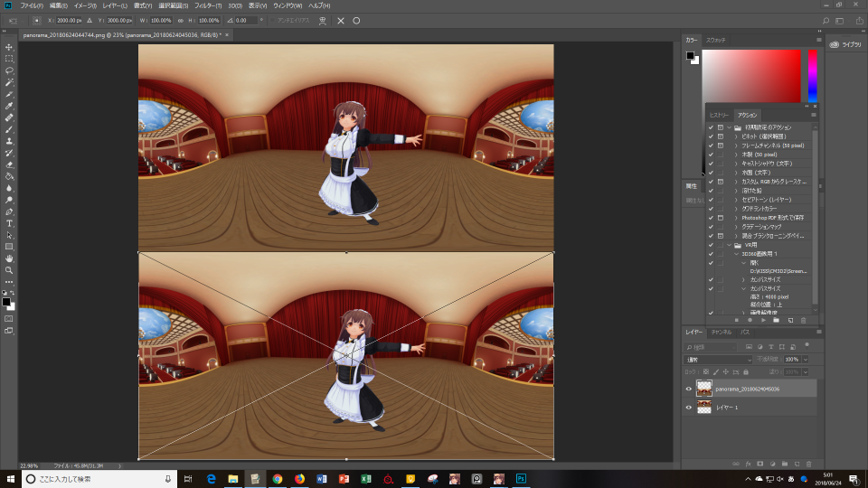868x488 pixels.
Task: Toggle checkmark for セピアトーン action
Action: (x=712, y=200)
